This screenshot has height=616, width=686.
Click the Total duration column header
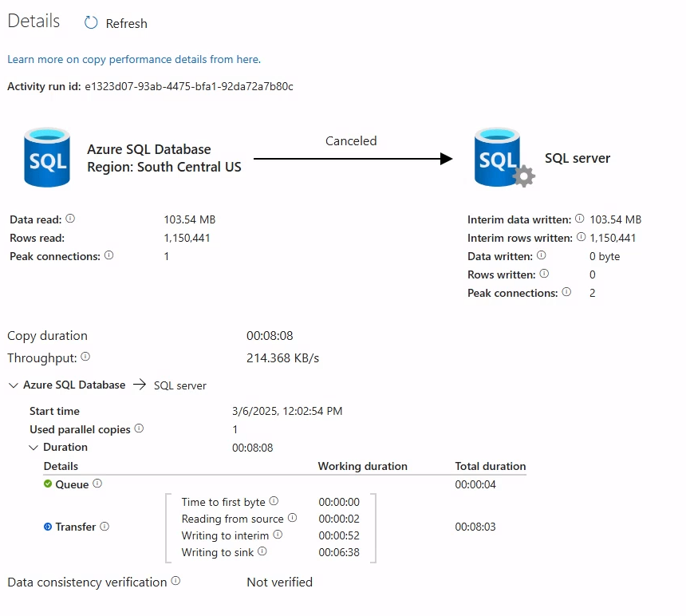click(491, 466)
